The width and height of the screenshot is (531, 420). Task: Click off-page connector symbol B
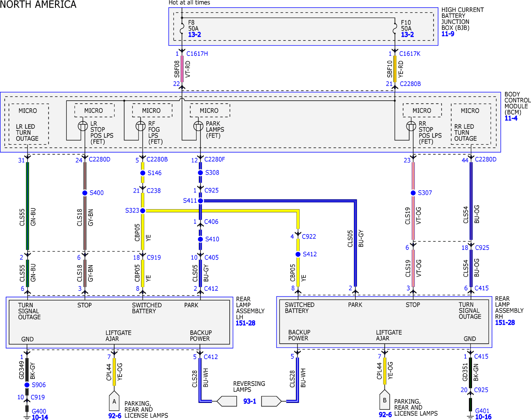click(x=384, y=399)
